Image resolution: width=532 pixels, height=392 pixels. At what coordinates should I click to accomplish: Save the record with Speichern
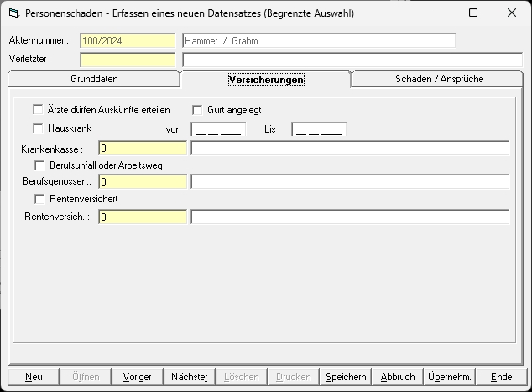(x=346, y=377)
